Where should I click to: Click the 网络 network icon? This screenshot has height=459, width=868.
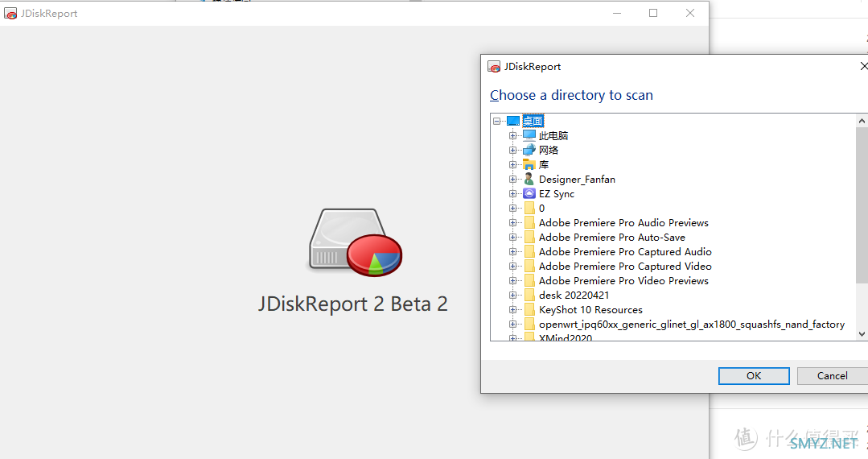529,150
